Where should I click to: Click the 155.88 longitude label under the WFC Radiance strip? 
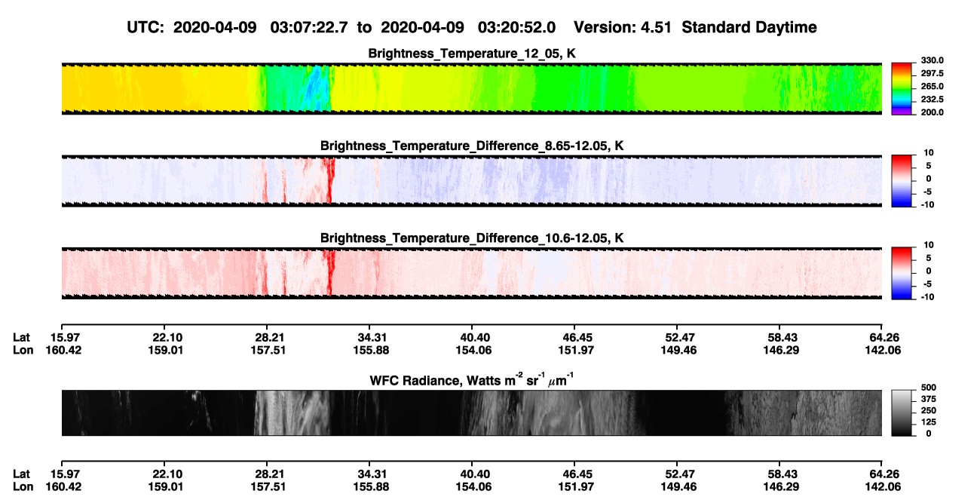click(x=372, y=486)
